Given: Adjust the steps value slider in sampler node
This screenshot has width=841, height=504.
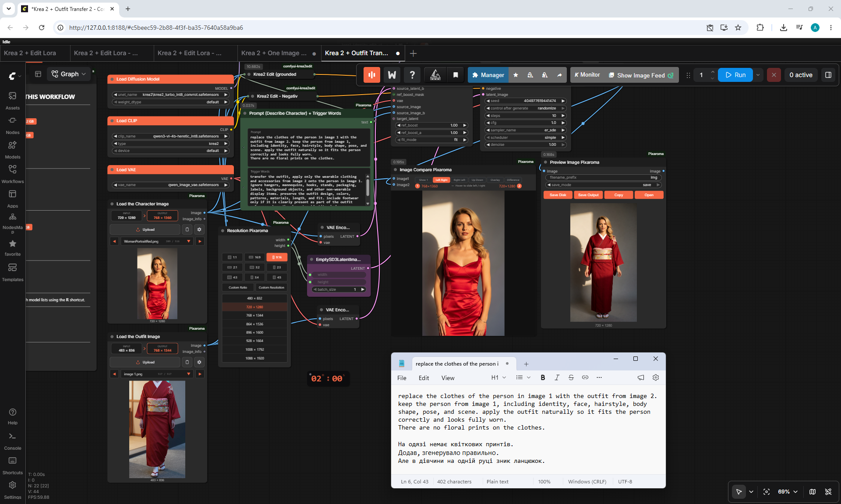Looking at the screenshot, I should click(x=526, y=116).
